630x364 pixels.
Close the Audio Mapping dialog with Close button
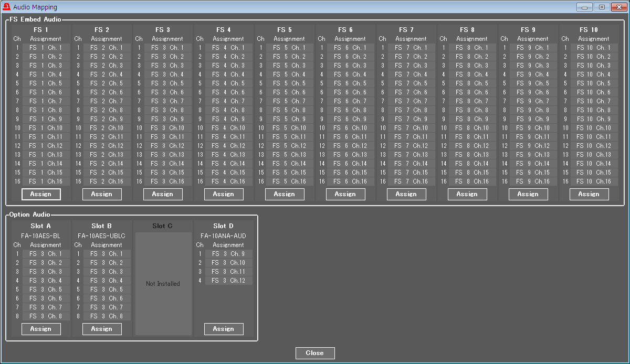tap(315, 353)
